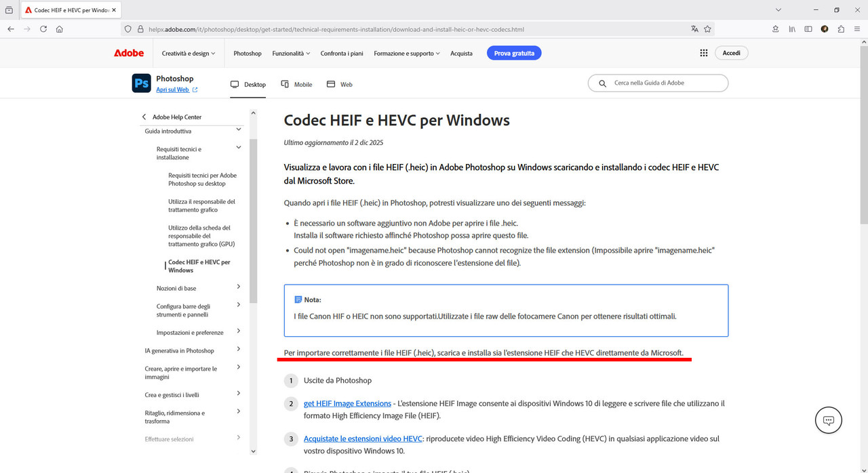The image size is (868, 473).
Task: Open Requisiti tecnici per Adobe Photoshop su desktop
Action: click(x=203, y=180)
